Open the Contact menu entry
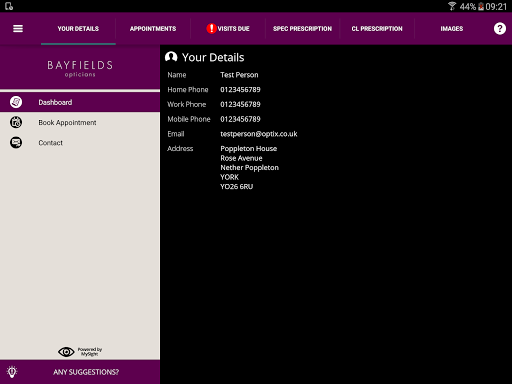Image resolution: width=512 pixels, height=384 pixels. click(80, 143)
